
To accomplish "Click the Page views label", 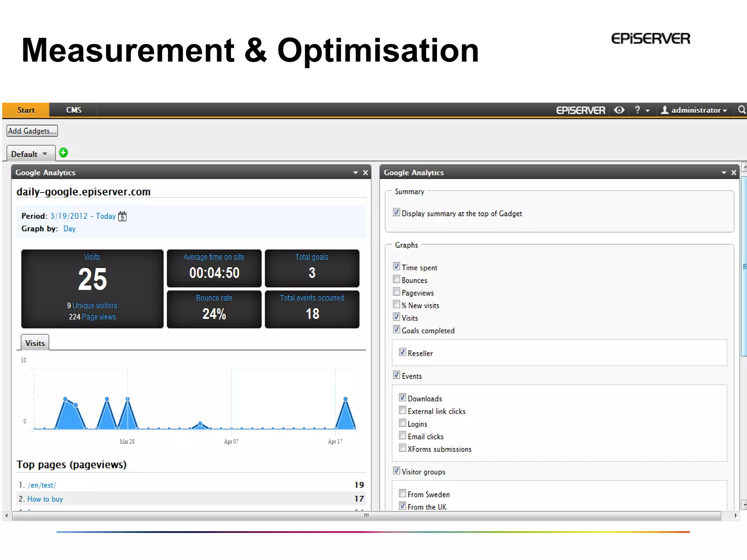I will point(99,317).
